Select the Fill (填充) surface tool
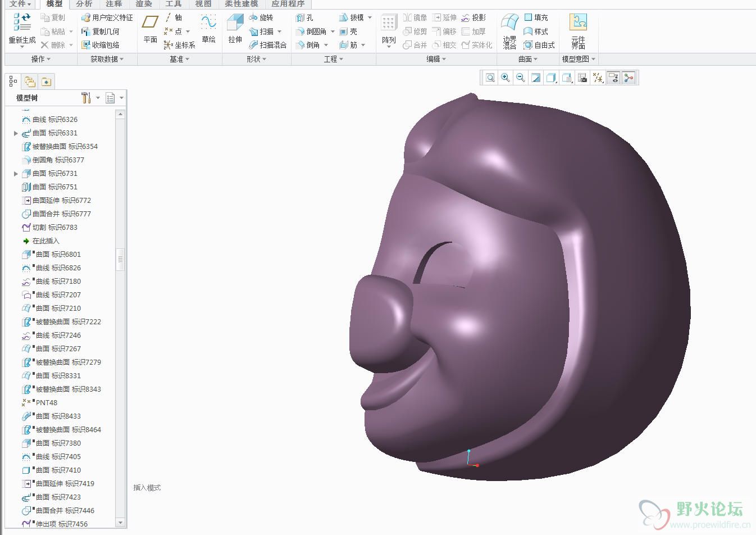 point(535,17)
